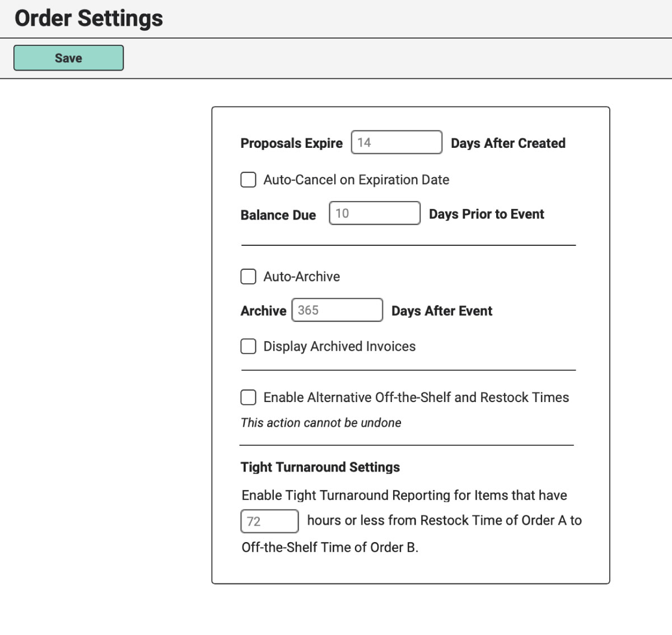This screenshot has width=672, height=635.
Task: Enable the Auto-Archive checkbox
Action: pyautogui.click(x=248, y=277)
